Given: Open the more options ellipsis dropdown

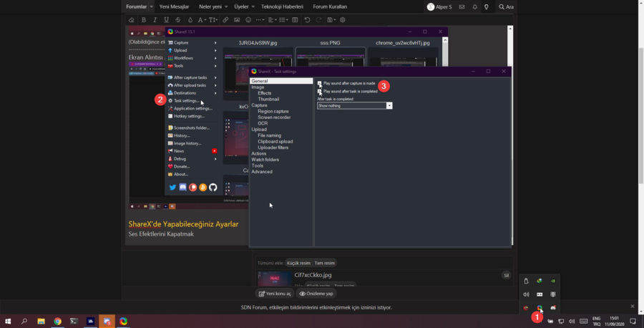Looking at the screenshot, I should tap(260, 20).
